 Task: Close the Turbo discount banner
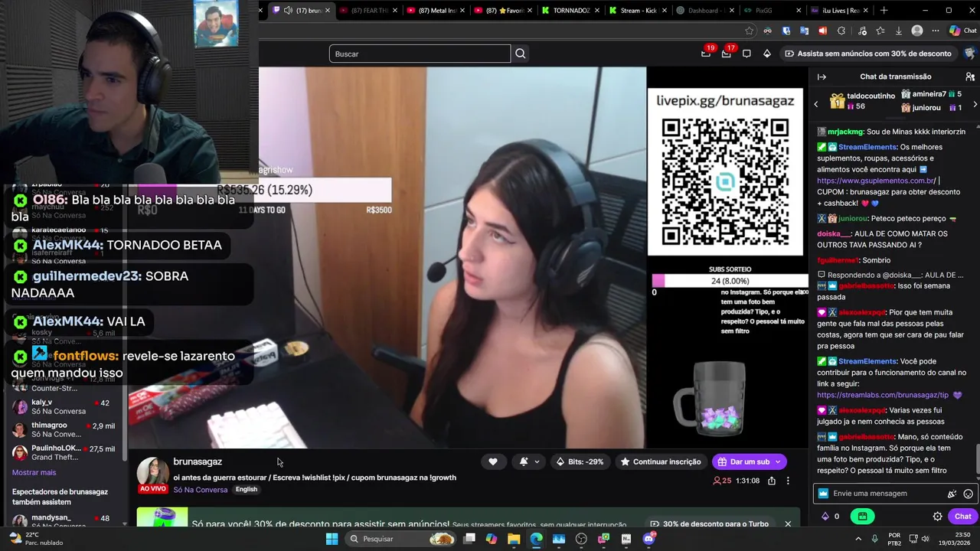(x=788, y=523)
